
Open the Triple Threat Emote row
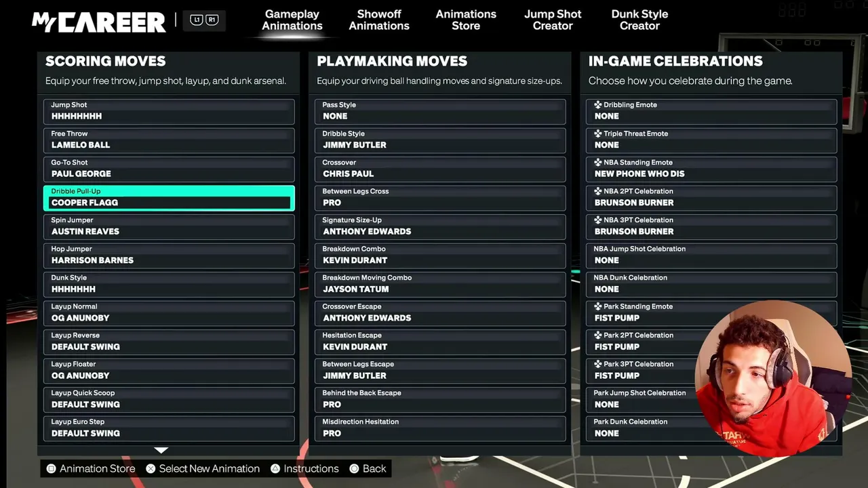click(x=711, y=140)
